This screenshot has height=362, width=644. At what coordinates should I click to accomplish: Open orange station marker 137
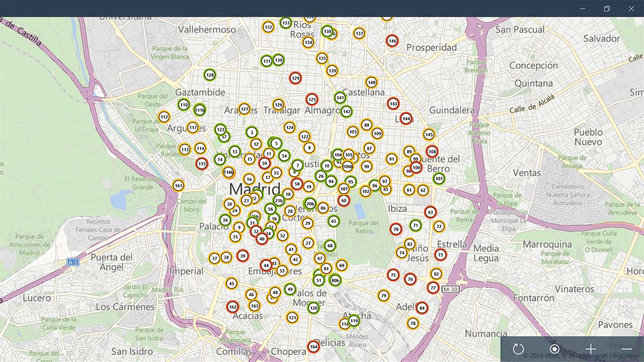[359, 33]
